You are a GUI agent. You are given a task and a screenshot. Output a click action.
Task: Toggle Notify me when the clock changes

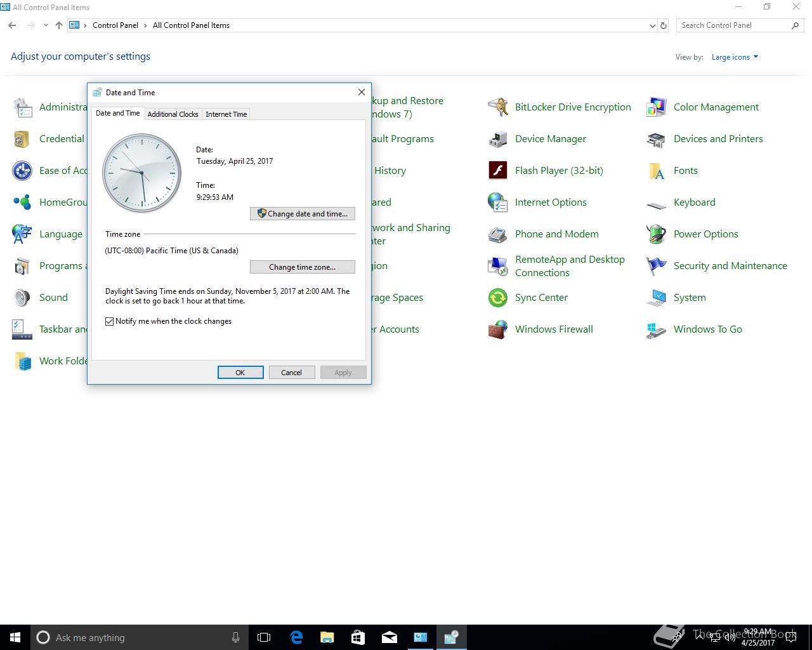pyautogui.click(x=110, y=322)
